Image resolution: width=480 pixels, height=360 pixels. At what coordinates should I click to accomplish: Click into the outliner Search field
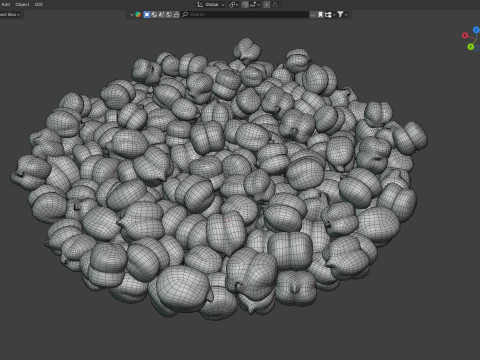click(245, 15)
